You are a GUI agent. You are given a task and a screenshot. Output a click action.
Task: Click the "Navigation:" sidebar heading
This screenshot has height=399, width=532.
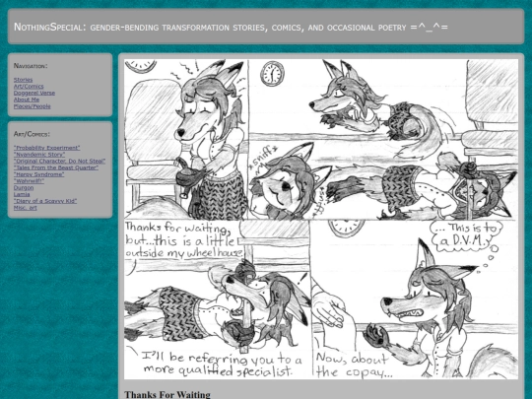(31, 66)
